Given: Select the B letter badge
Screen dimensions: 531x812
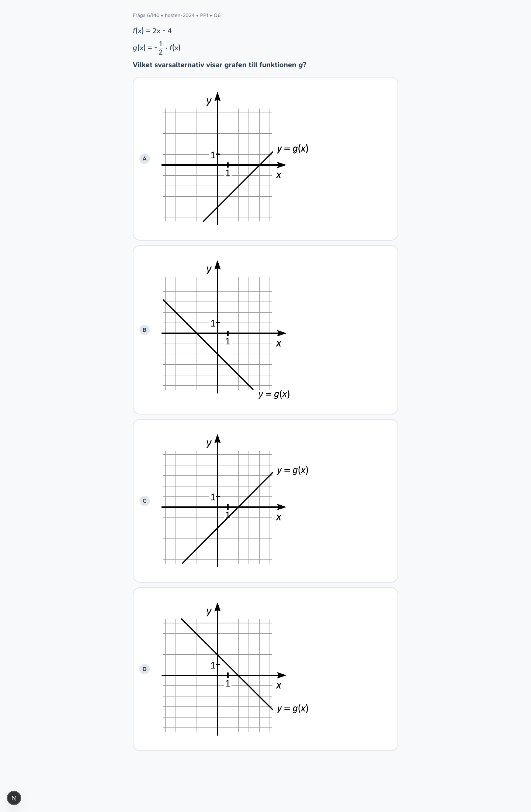Looking at the screenshot, I should coord(145,330).
